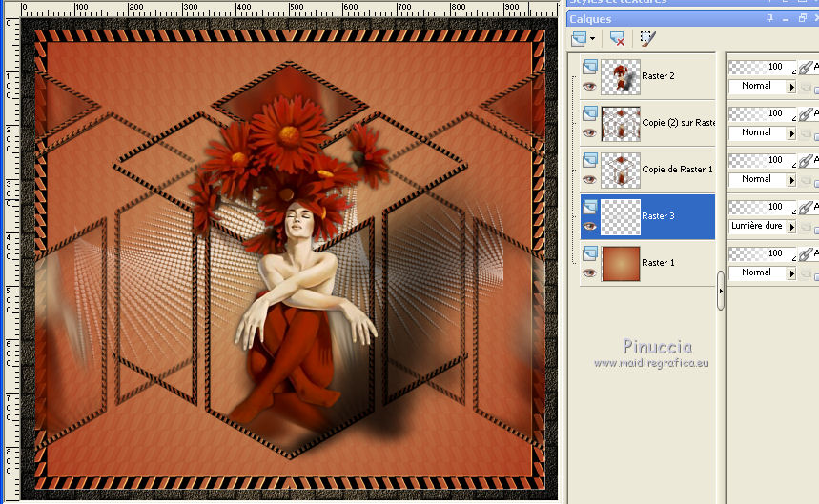Image resolution: width=819 pixels, height=504 pixels.
Task: Minimize the Calques panel
Action: (x=786, y=19)
